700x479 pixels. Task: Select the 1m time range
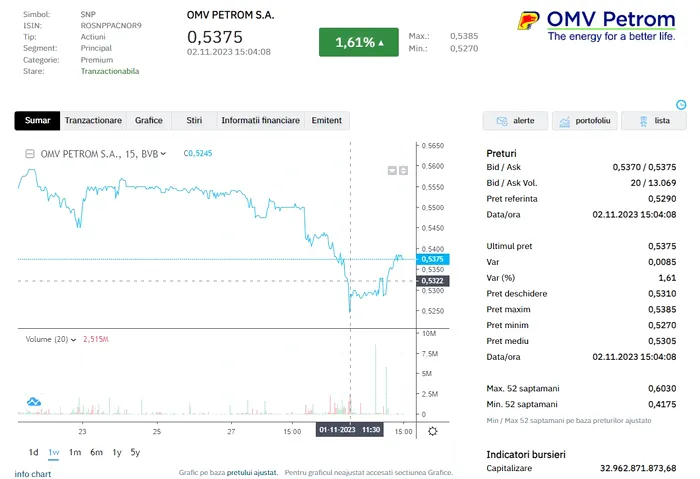click(x=75, y=453)
